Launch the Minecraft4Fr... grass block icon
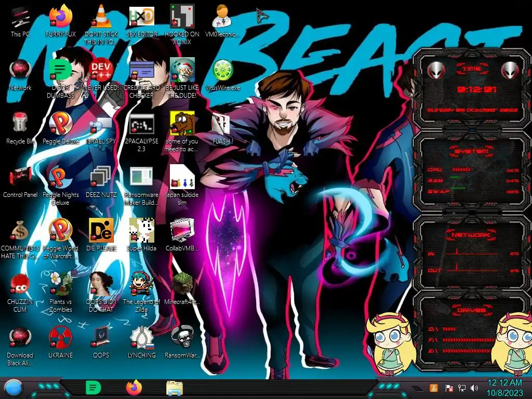Image resolution: width=532 pixels, height=399 pixels. (x=182, y=284)
